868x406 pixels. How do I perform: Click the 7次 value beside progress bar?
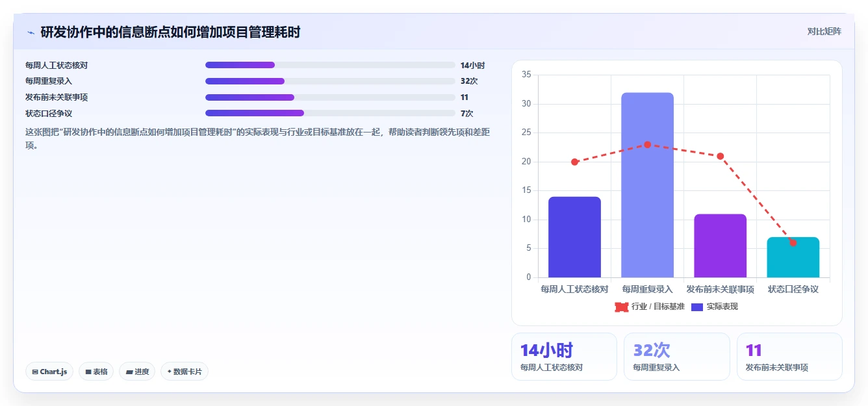467,113
